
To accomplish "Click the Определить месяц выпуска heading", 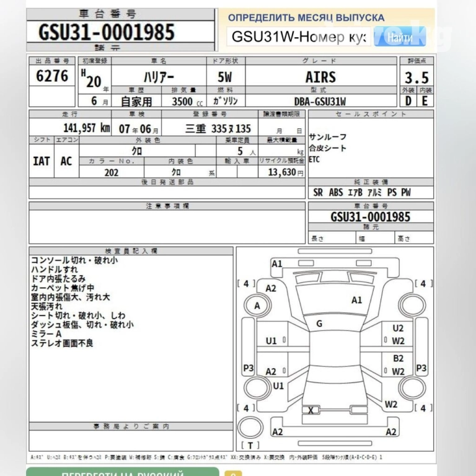I will (x=306, y=18).
